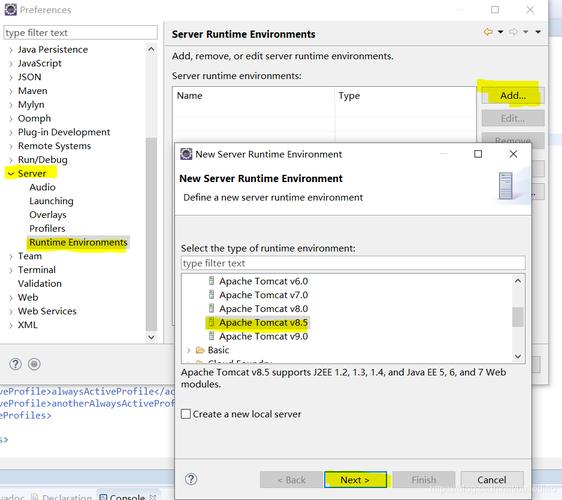The image size is (562, 500).
Task: Expand the Java Persistence tree node
Action: click(x=11, y=50)
